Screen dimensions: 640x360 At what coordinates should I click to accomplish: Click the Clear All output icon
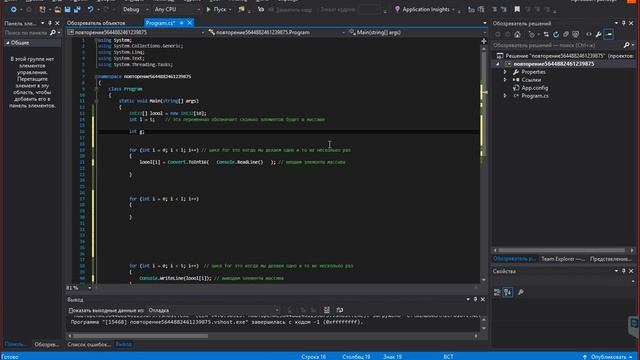tap(326, 310)
